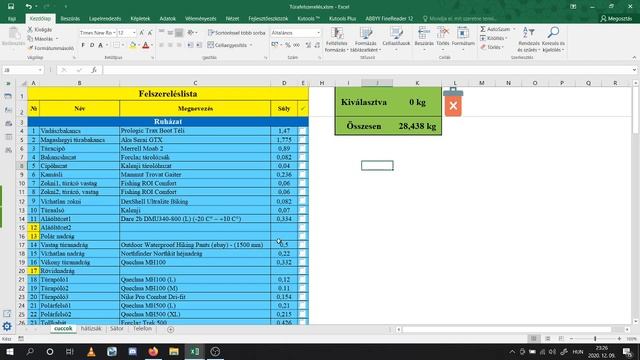Undo the last action
Image resolution: width=640 pixels, height=360 pixels.
pos(28,7)
